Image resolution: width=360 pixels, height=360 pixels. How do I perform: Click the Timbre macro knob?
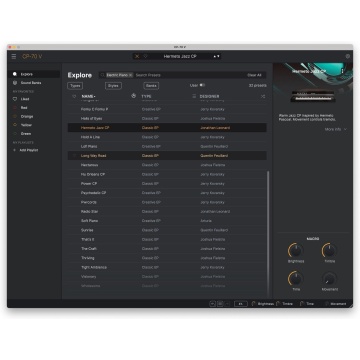click(x=329, y=250)
